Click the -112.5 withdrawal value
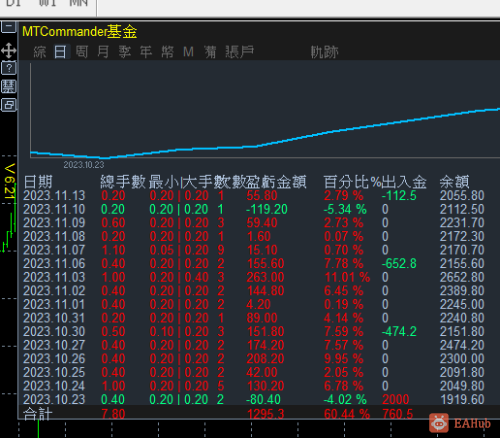Screen dimensions: 500x438 pyautogui.click(x=399, y=195)
